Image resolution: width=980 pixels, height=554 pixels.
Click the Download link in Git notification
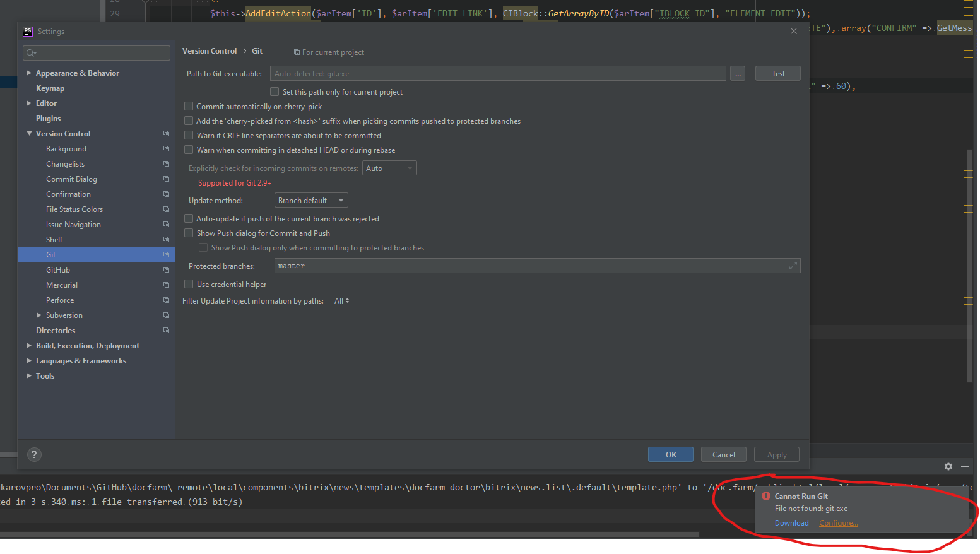click(x=792, y=523)
